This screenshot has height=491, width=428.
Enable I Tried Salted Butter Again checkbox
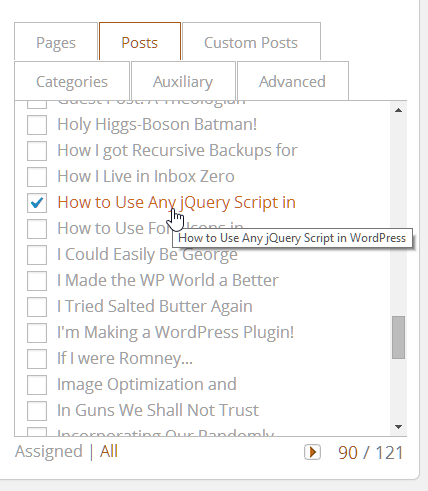[x=37, y=307]
